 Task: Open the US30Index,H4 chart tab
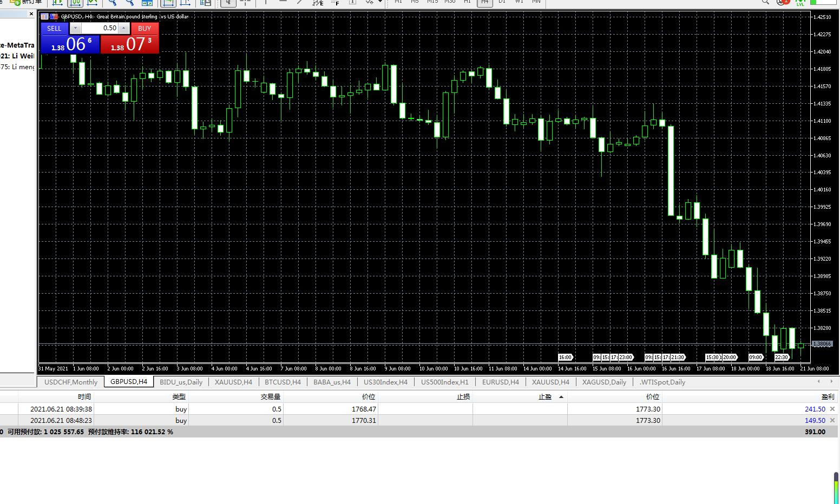(x=385, y=382)
